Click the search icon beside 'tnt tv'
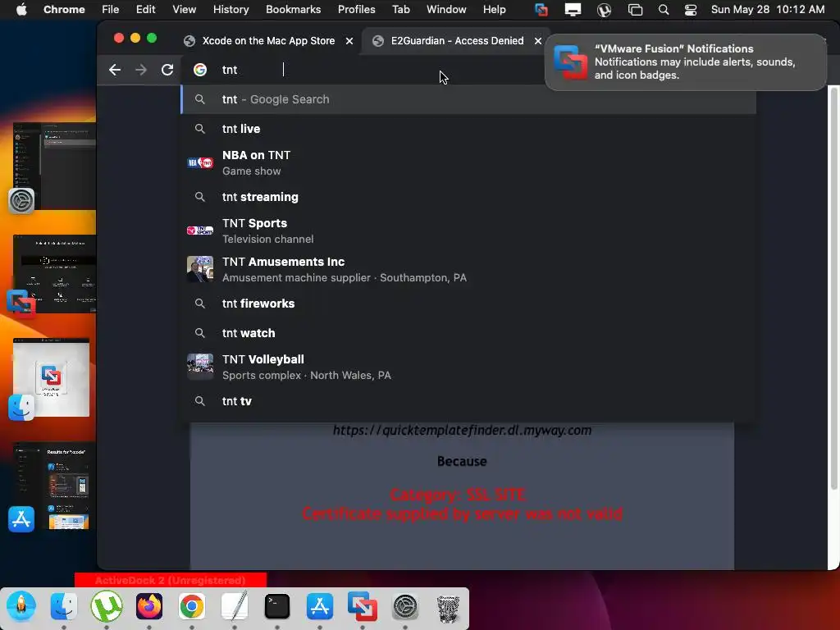This screenshot has height=630, width=840. click(x=200, y=401)
